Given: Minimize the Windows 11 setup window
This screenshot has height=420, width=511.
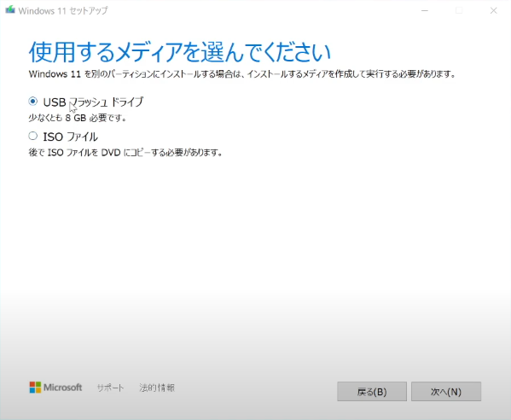Looking at the screenshot, I should 425,11.
